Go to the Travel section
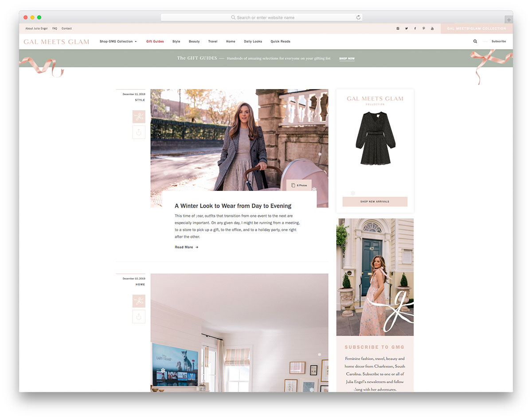The image size is (532, 419). point(213,42)
